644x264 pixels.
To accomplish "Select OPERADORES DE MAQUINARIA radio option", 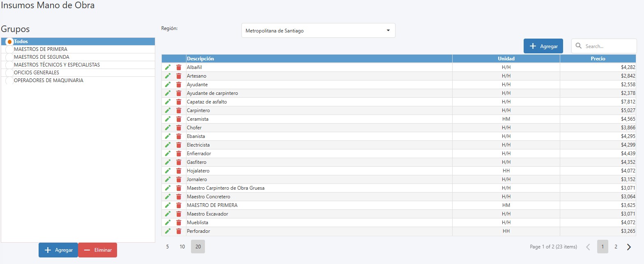I will coord(9,81).
